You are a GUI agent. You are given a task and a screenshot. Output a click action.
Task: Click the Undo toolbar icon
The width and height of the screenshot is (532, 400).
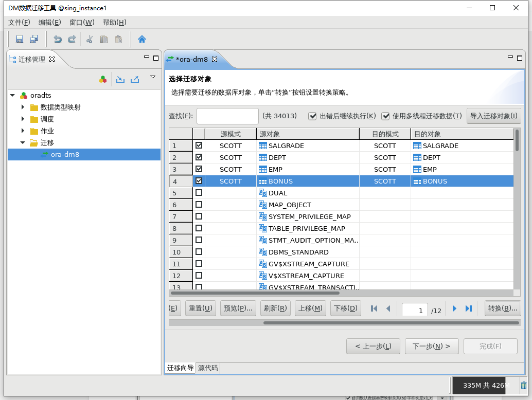point(57,39)
